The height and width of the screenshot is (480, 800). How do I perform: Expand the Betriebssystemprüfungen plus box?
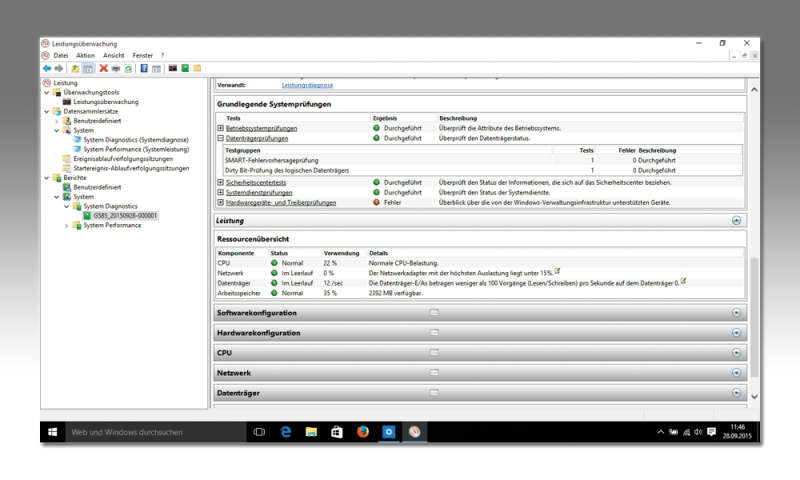(x=220, y=128)
